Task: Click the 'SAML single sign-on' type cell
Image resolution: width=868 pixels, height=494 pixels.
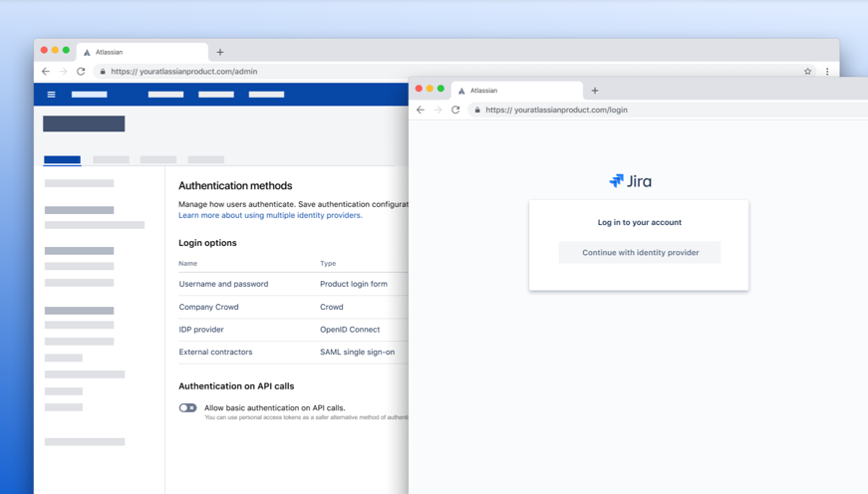Action: (357, 352)
